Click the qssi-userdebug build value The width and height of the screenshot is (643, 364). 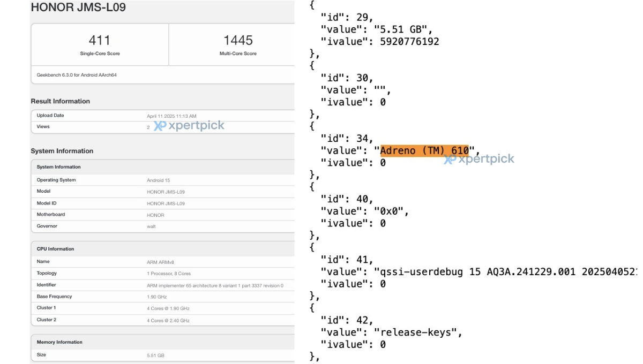point(506,272)
